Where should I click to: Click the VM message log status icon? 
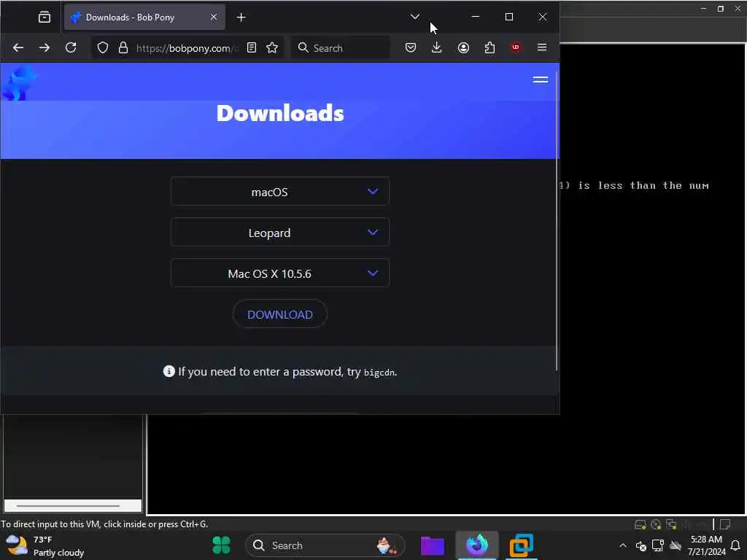click(x=725, y=525)
